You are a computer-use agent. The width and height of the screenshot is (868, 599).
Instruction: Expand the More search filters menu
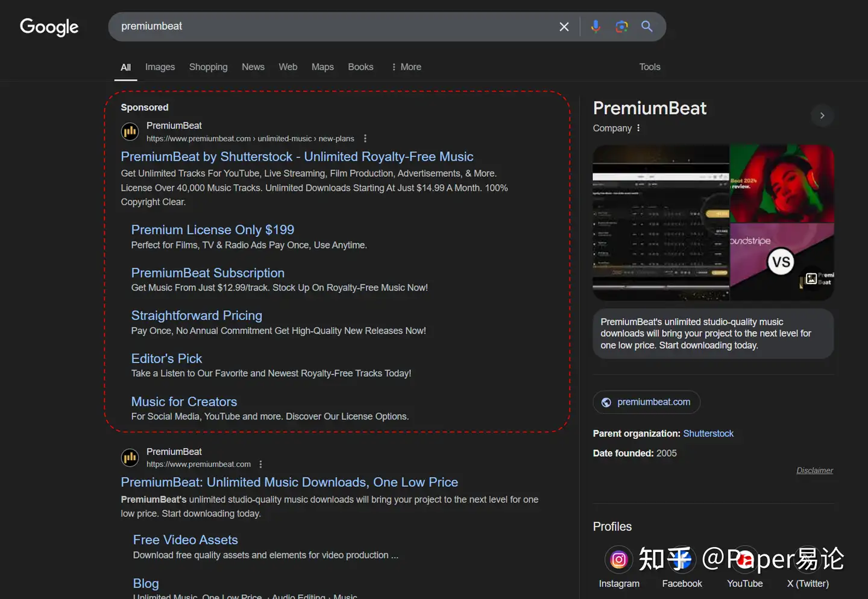406,67
